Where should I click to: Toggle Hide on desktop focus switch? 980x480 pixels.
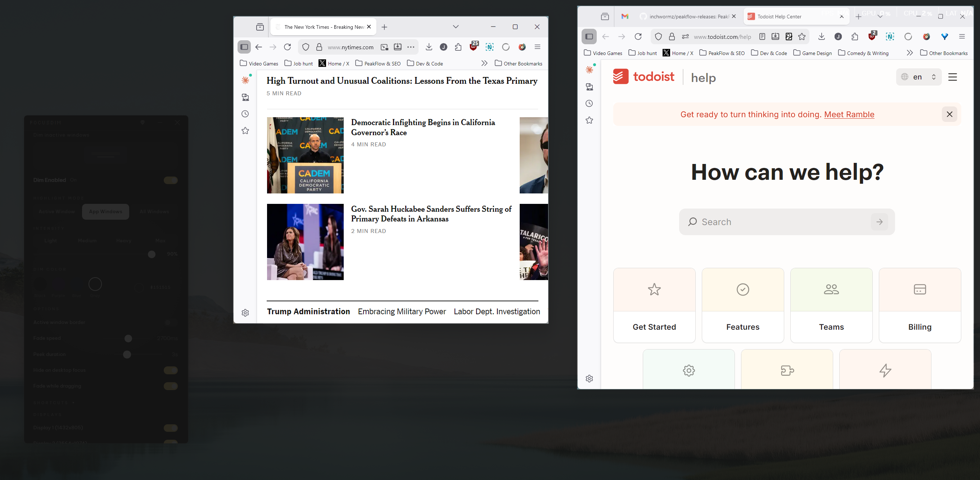click(171, 370)
